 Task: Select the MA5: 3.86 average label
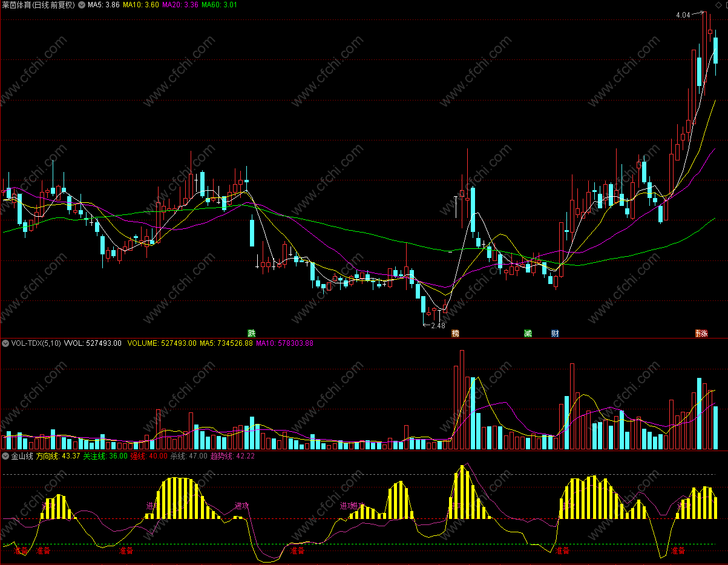(x=103, y=5)
